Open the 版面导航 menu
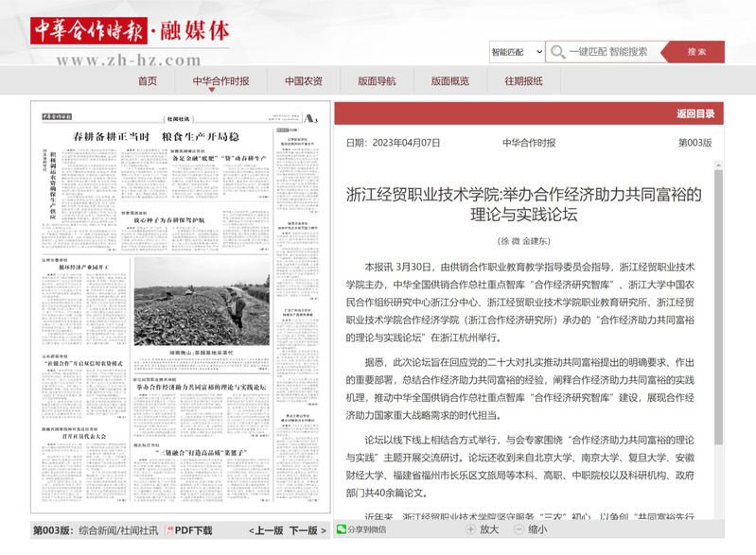The height and width of the screenshot is (555, 756). (377, 80)
